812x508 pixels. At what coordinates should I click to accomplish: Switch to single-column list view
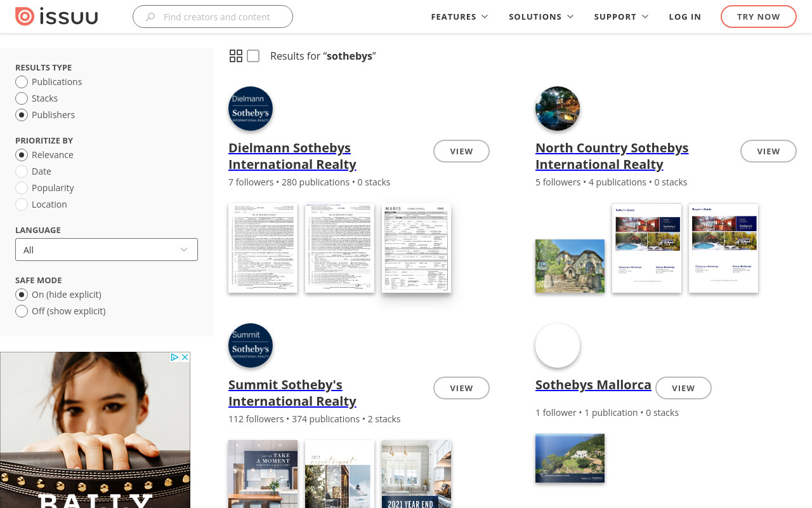[x=253, y=56]
